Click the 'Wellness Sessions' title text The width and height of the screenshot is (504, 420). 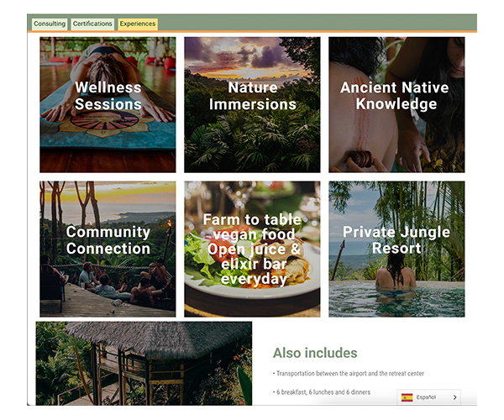coord(108,96)
